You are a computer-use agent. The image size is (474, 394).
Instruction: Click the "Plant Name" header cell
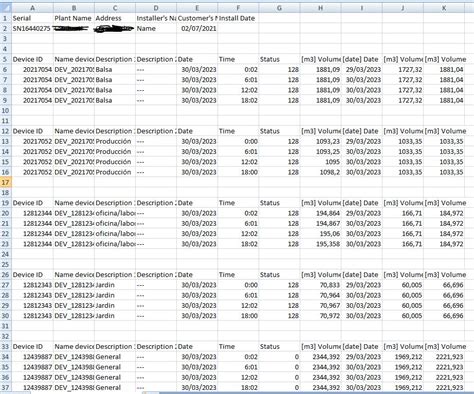(73, 18)
